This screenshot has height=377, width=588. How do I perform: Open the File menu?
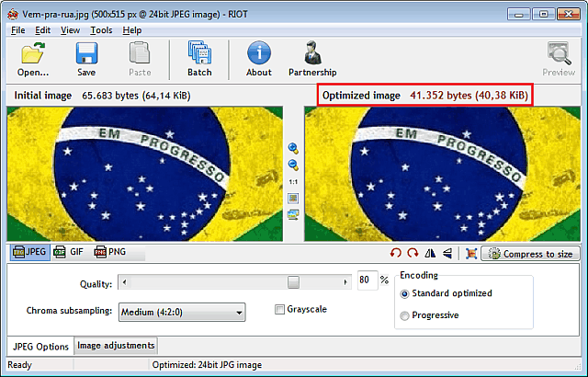point(19,30)
